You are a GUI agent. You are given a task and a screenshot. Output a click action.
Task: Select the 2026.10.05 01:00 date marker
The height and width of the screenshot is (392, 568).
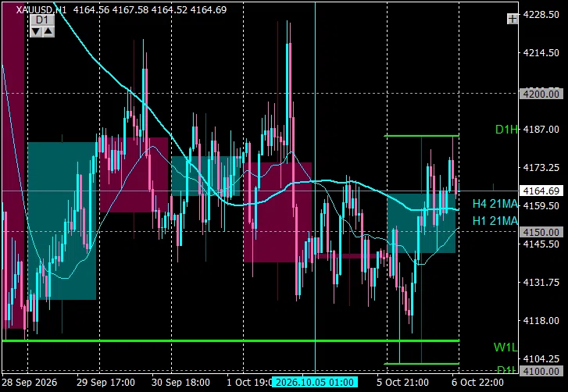point(315,383)
